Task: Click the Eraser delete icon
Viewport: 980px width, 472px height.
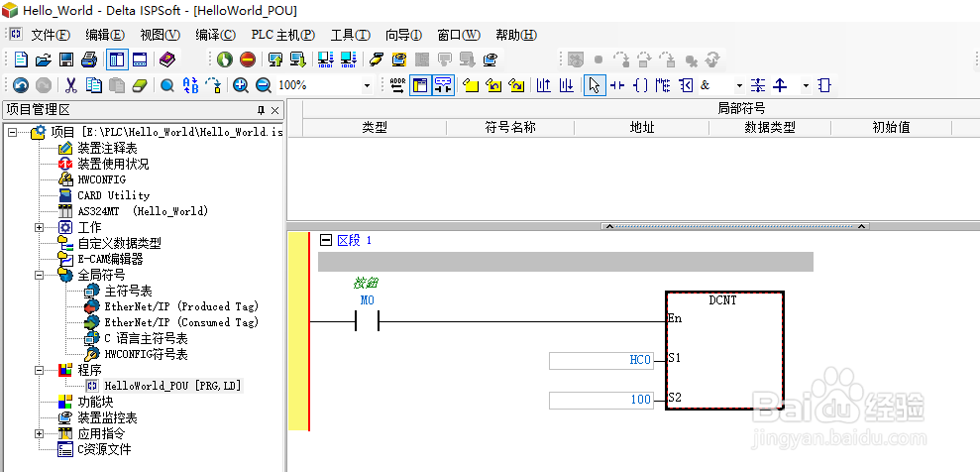Action: coord(140,85)
